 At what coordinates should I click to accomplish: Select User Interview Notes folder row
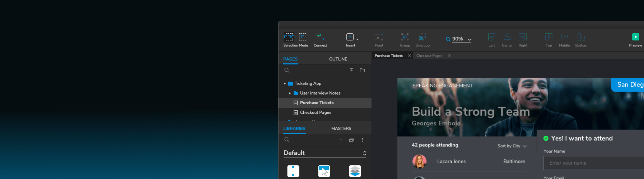[325, 93]
